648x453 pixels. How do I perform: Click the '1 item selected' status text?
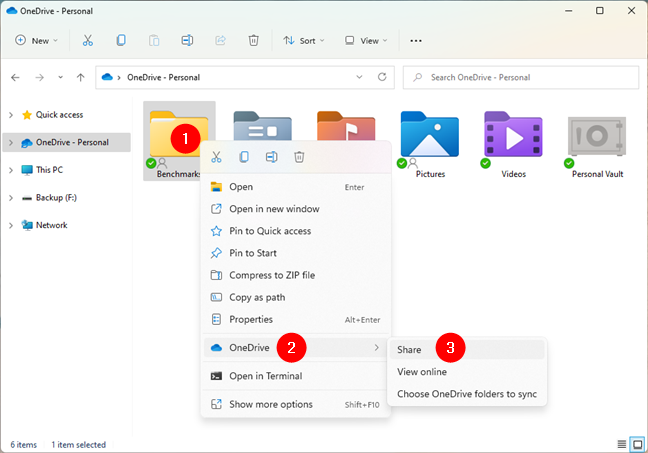(x=79, y=445)
